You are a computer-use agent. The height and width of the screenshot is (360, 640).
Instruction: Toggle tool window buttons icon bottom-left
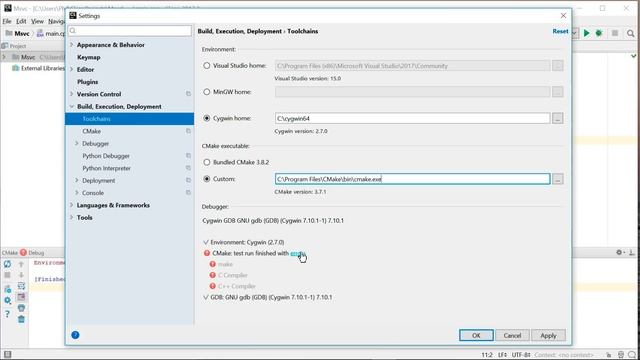tap(7, 354)
